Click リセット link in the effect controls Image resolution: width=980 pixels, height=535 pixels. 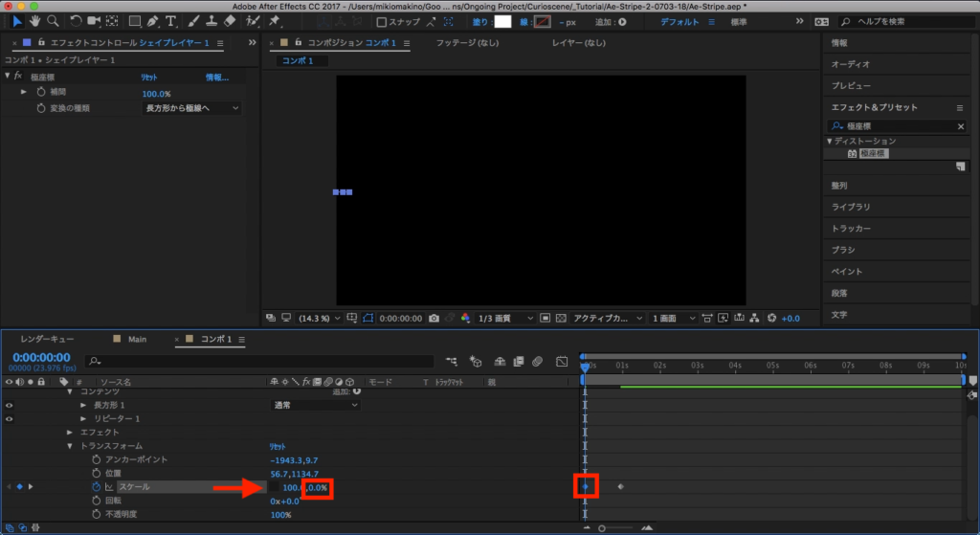pos(151,78)
